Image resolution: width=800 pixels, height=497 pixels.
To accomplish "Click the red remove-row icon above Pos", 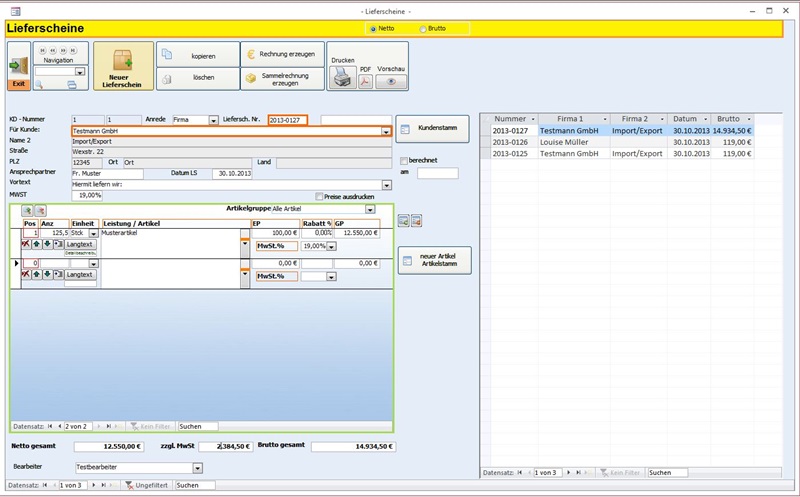I will point(40,210).
